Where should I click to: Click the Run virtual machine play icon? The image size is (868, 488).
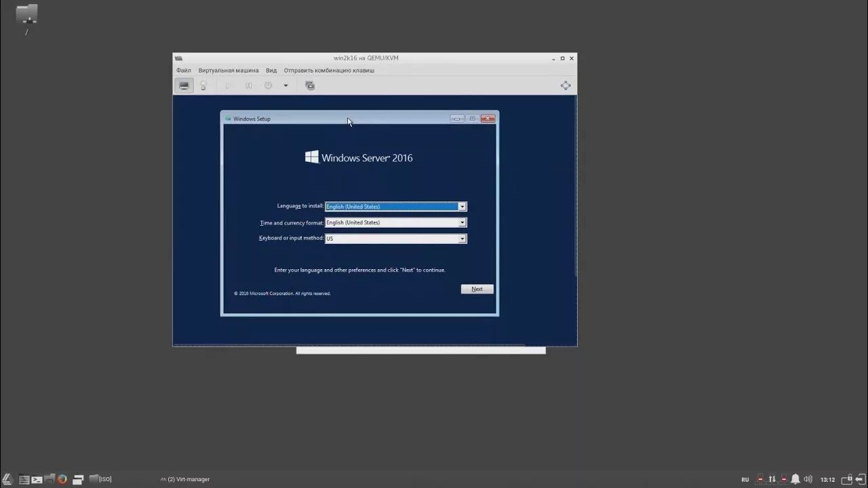tap(229, 85)
